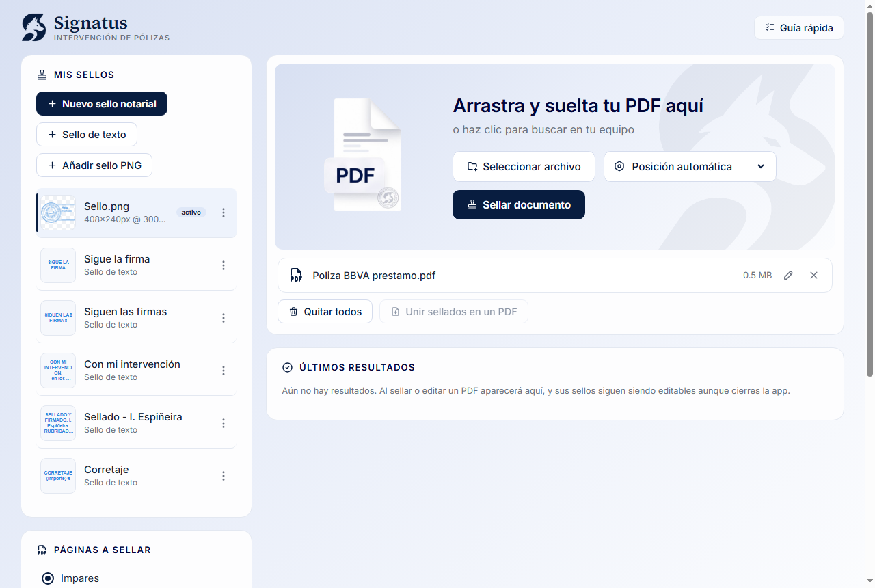Open options menu for Con mi intervención

click(x=223, y=371)
